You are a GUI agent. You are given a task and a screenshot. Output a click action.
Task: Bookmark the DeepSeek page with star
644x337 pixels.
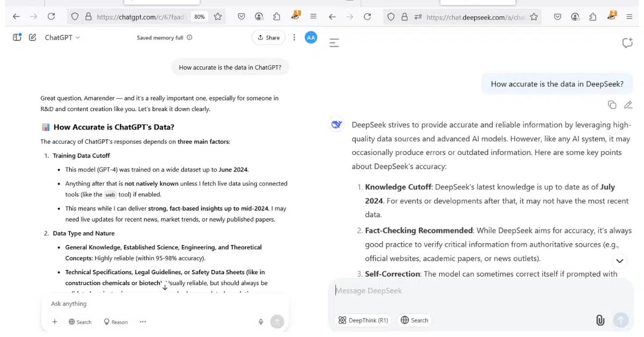[x=534, y=17]
